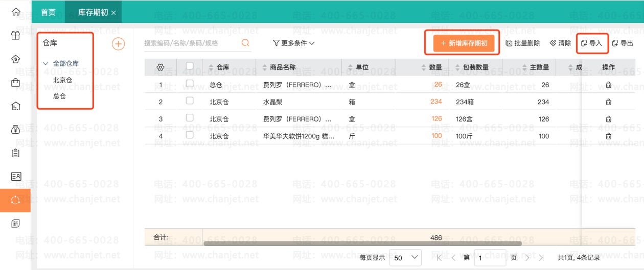Click the search magnifier icon

coord(245,43)
